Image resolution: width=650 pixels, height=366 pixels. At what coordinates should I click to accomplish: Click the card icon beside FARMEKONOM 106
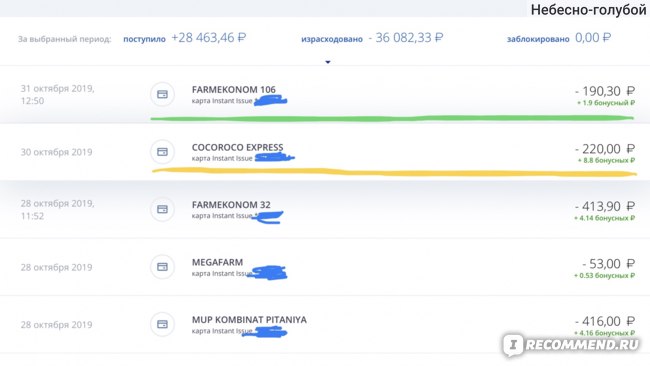tap(162, 94)
